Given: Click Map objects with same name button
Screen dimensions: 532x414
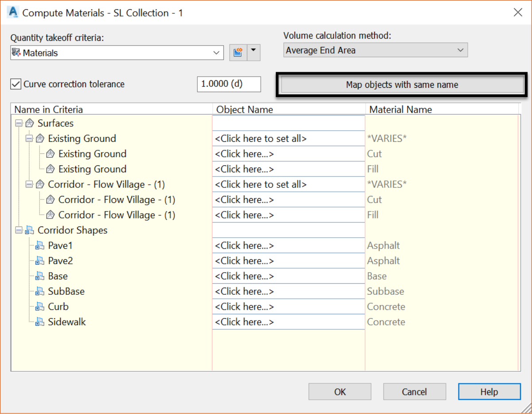Looking at the screenshot, I should pos(402,85).
